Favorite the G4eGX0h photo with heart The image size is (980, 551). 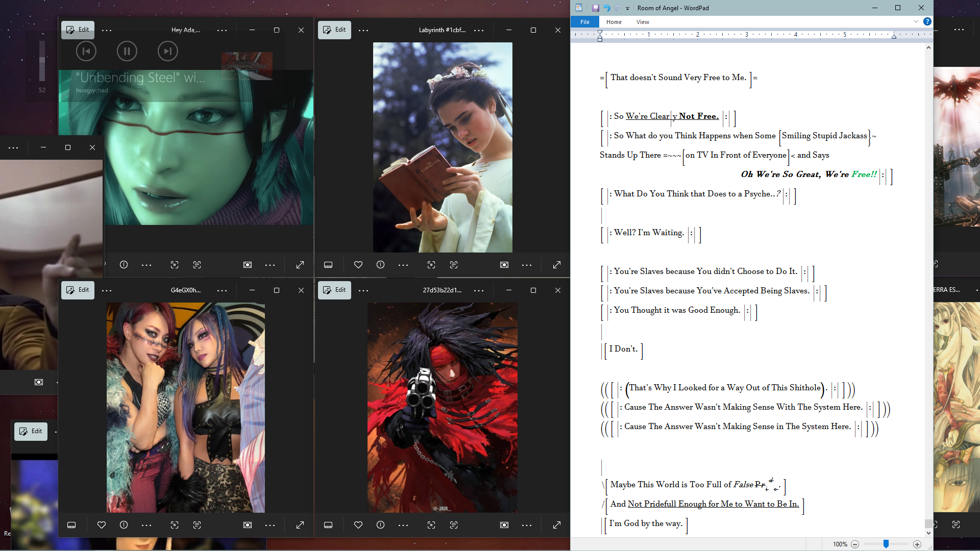[x=102, y=525]
